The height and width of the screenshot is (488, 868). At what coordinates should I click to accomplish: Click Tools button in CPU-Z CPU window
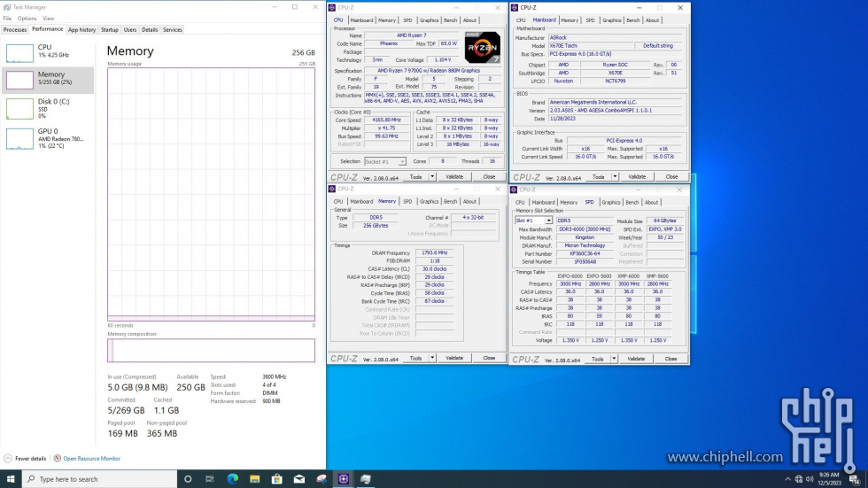[415, 176]
